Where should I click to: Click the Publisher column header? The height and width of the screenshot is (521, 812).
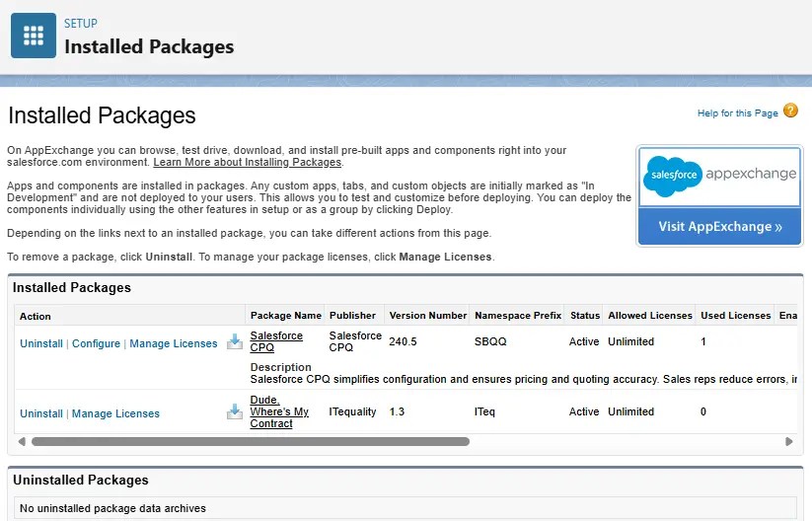click(352, 315)
